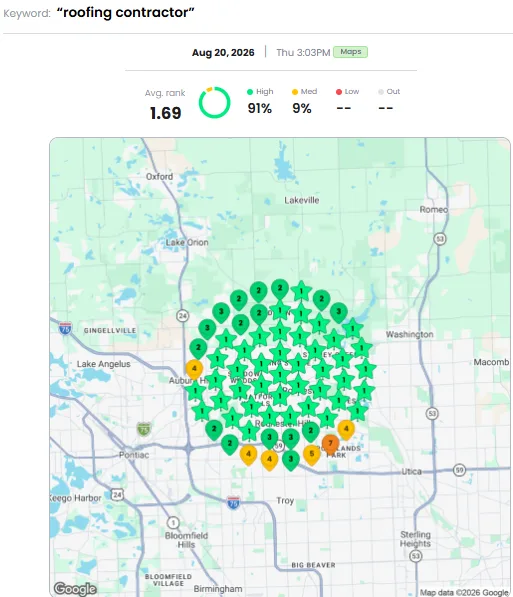Click the topmost star pin ranked 1
This screenshot has height=597, width=513.
click(301, 292)
